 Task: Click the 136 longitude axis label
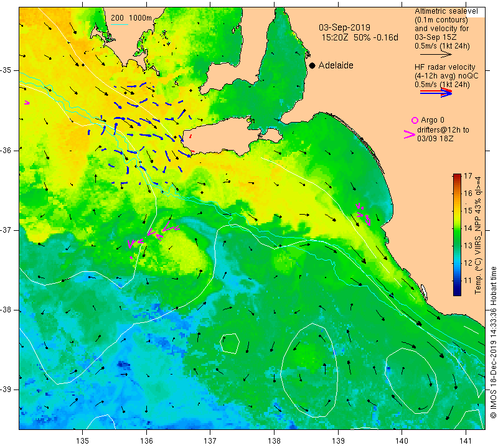(146, 441)
